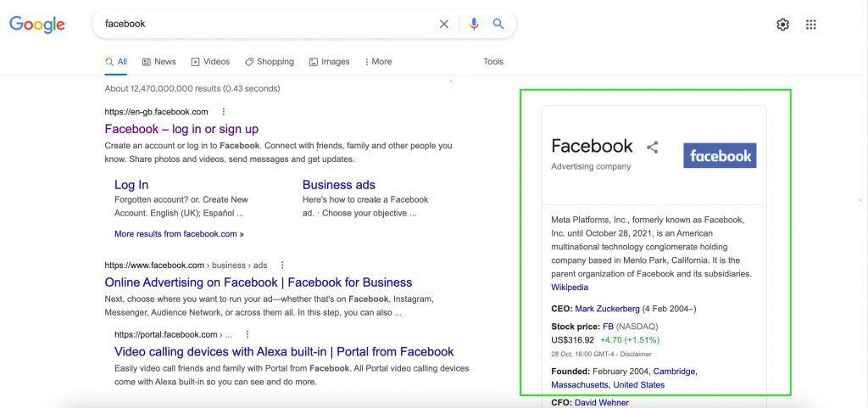Viewport: 868px width, 408px height.
Task: Click the David Wehner CFO link
Action: (601, 402)
